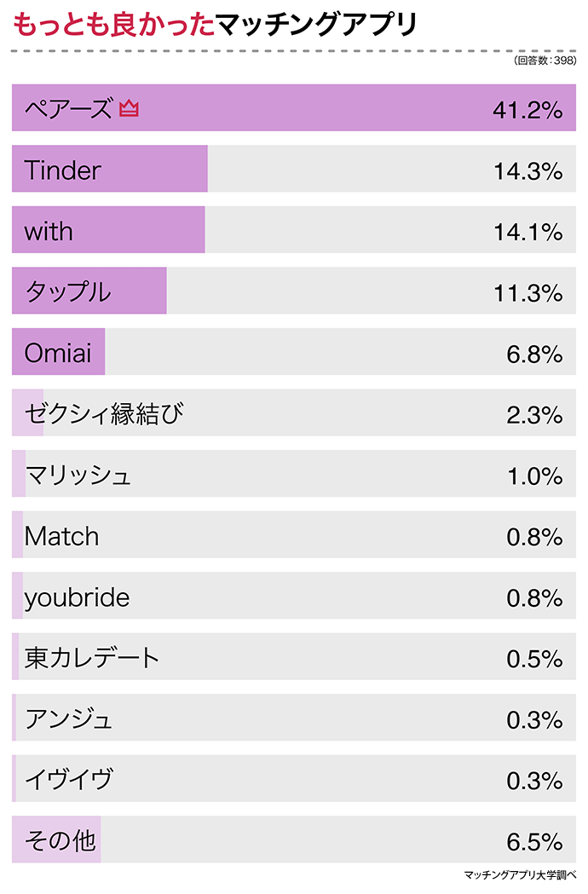Select the ゼクシィ縁結び row label
This screenshot has height=894, width=588.
click(104, 414)
